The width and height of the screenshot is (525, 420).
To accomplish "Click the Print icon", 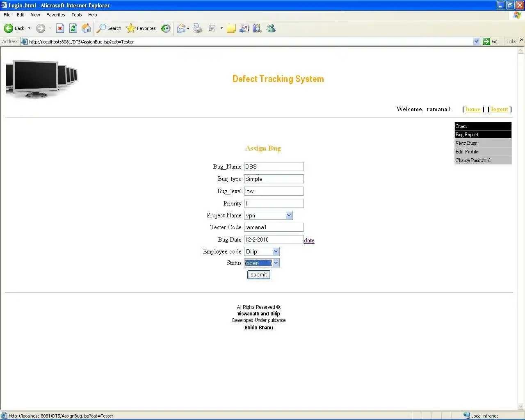I will (197, 28).
